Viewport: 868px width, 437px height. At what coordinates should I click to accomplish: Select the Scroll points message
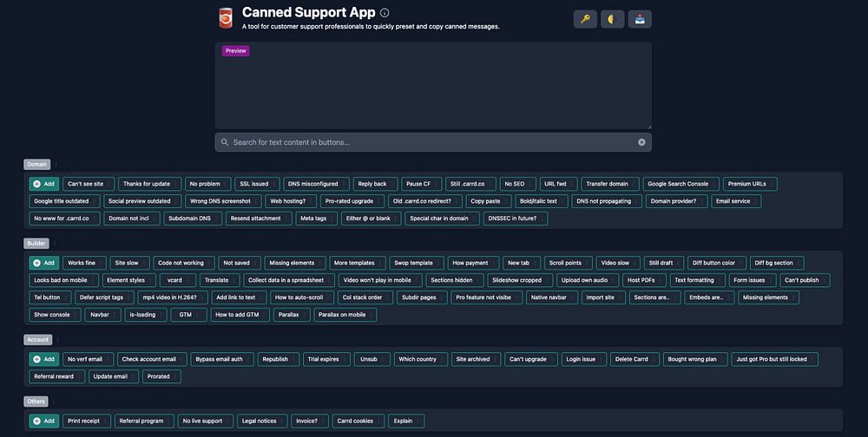[x=569, y=263]
